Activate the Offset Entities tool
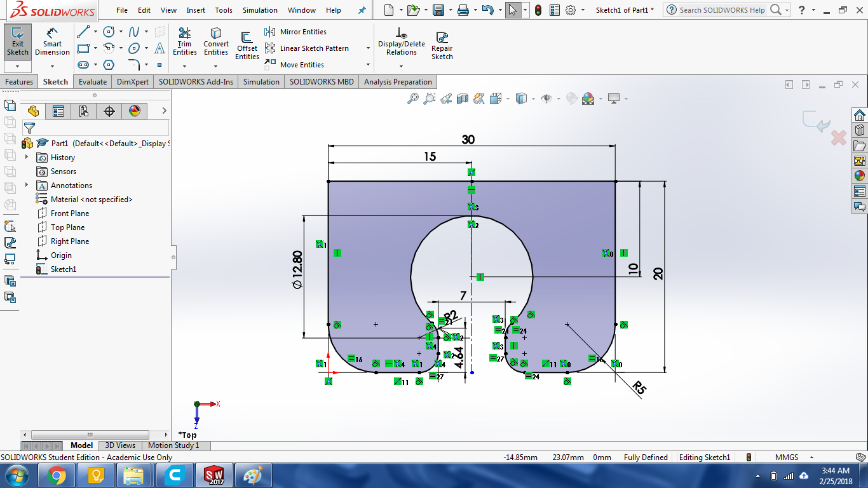868x488 pixels. (247, 46)
